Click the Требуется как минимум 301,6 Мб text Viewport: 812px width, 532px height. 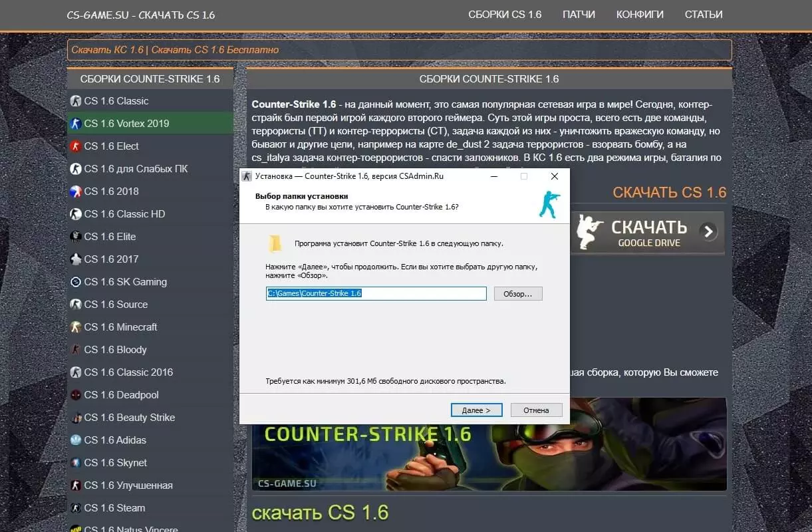click(386, 382)
